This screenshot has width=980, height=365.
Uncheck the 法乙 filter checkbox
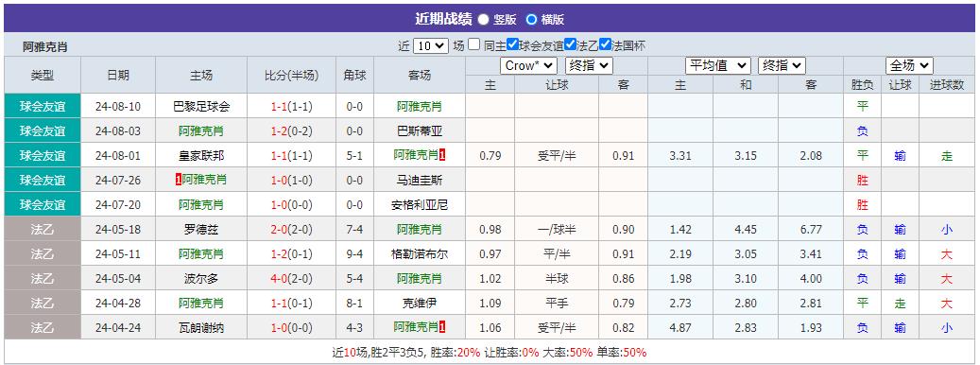coord(570,45)
